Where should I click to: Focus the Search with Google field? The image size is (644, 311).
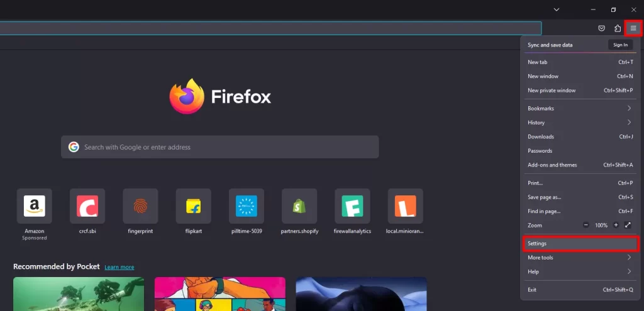click(219, 147)
